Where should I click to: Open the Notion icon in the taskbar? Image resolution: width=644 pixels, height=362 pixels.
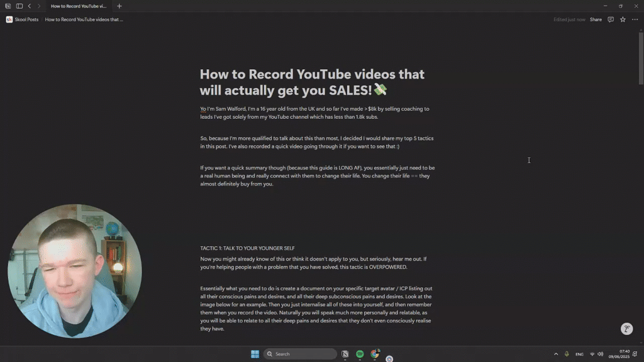click(345, 354)
